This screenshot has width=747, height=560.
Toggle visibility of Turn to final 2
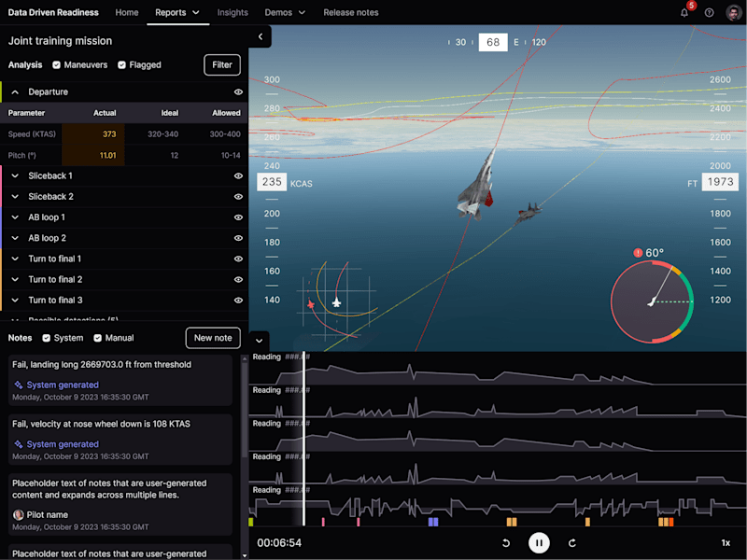238,279
